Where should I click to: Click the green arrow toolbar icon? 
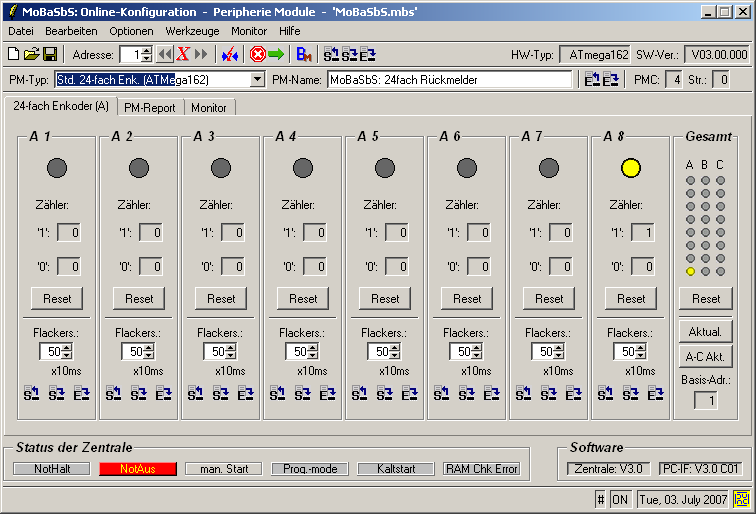[x=276, y=54]
